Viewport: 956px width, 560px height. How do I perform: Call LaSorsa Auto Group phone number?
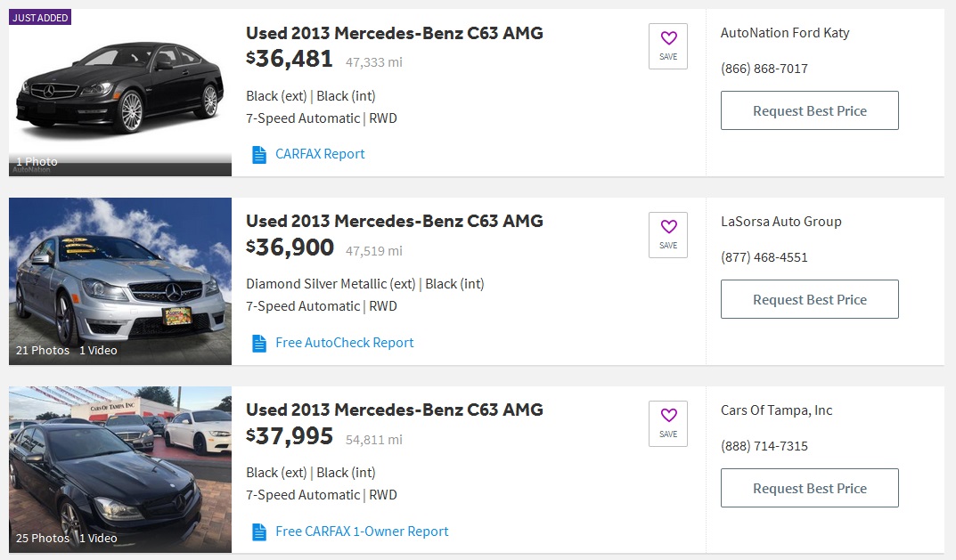point(764,257)
